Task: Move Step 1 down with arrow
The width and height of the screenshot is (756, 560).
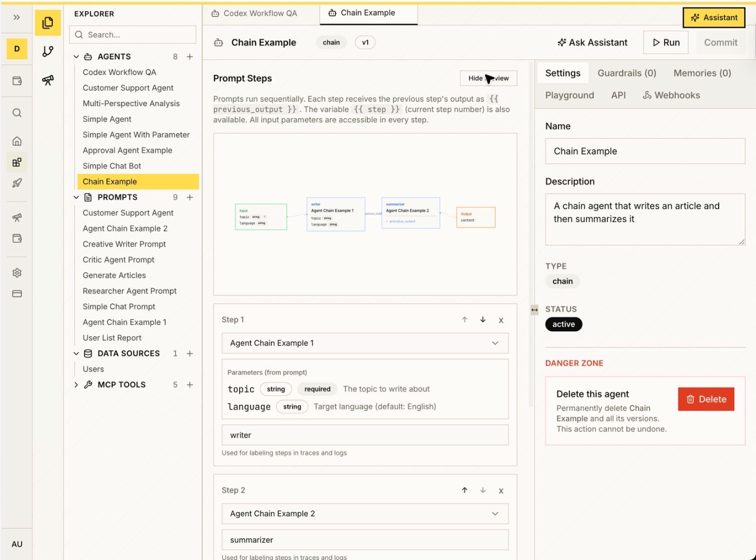Action: [x=483, y=319]
